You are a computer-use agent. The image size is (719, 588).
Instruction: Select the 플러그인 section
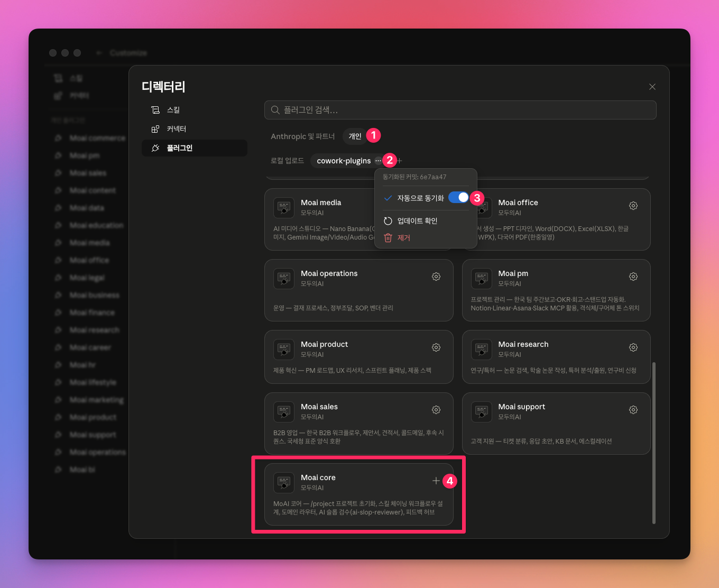[x=195, y=148]
